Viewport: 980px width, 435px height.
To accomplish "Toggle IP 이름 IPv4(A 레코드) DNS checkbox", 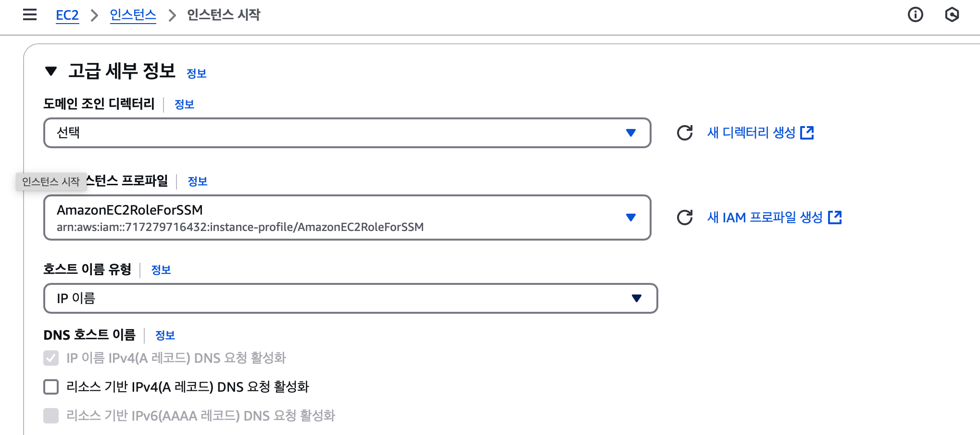I will point(51,358).
